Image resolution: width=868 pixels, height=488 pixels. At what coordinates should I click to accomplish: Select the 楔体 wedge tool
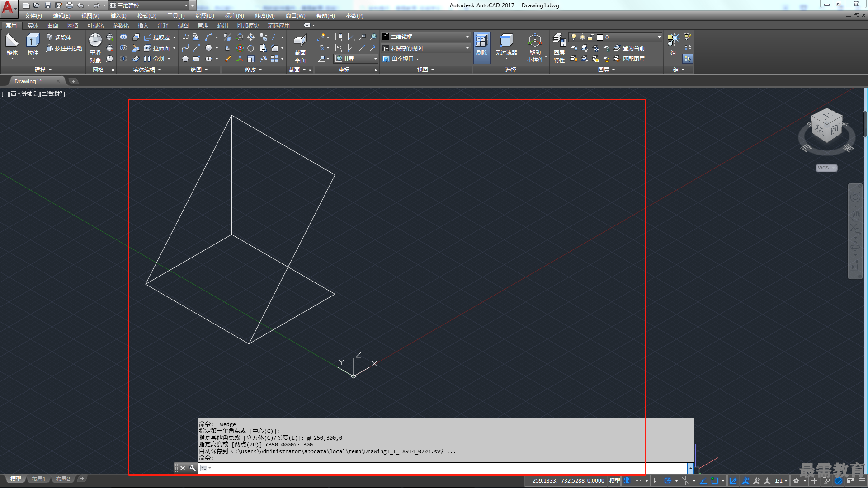pos(12,45)
